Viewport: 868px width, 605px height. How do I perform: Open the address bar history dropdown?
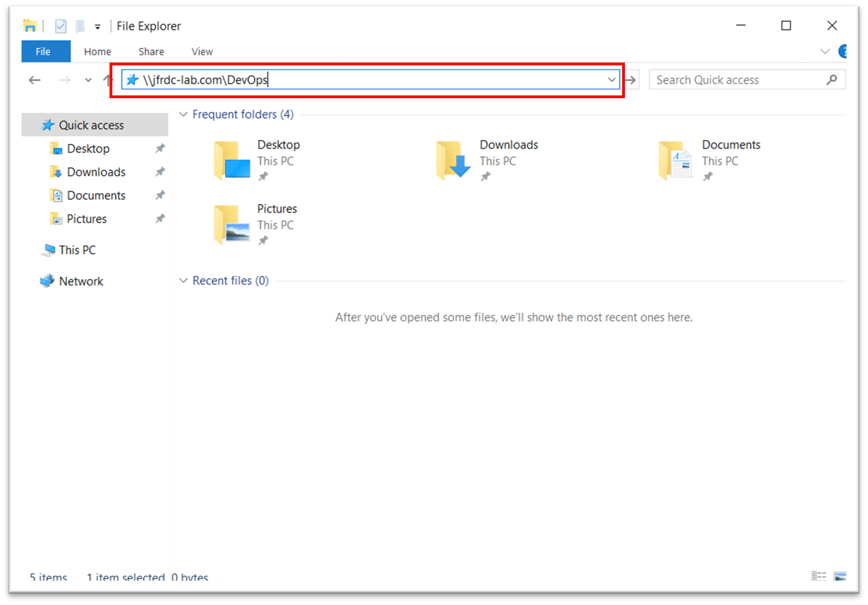[611, 80]
